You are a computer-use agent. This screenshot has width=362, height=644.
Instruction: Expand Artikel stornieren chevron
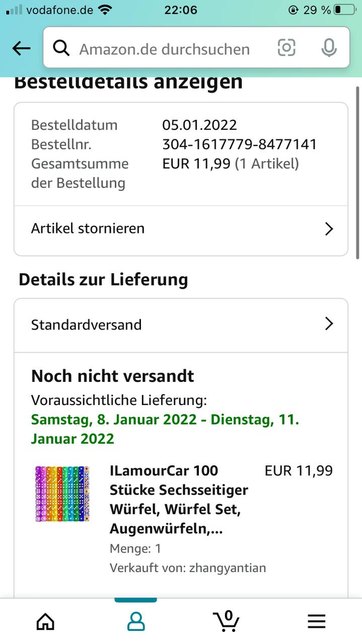(329, 229)
